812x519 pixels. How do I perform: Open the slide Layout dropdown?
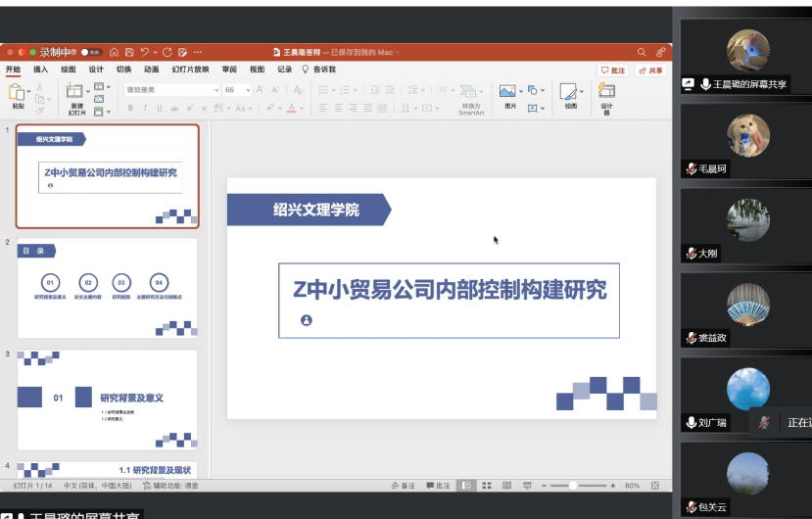coord(102,86)
